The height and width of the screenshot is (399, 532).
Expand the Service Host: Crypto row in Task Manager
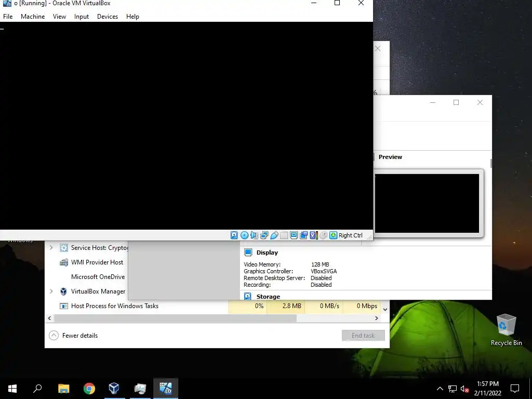(x=51, y=248)
